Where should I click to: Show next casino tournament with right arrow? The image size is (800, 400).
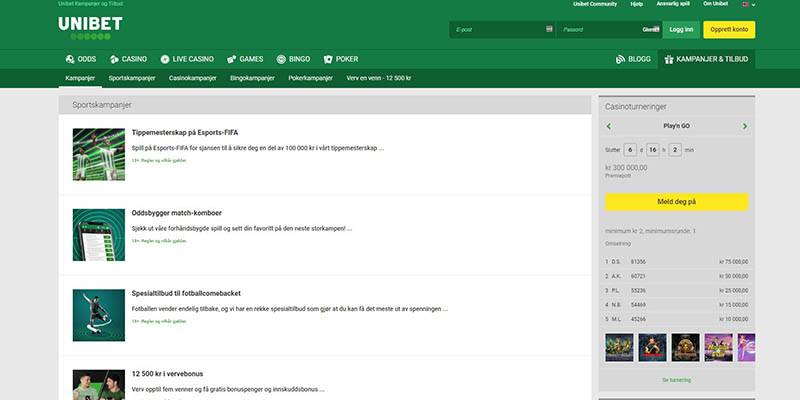click(745, 126)
